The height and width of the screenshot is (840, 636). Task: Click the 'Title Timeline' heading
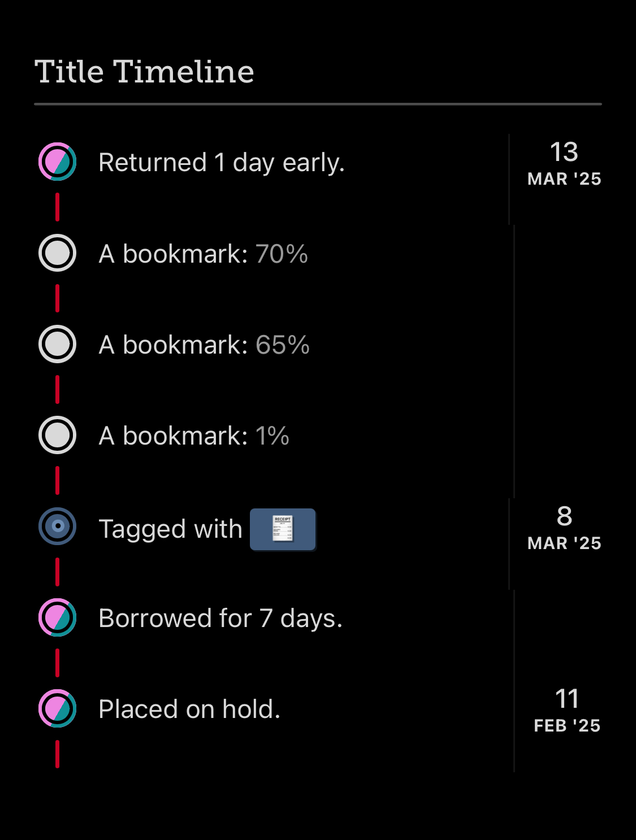click(x=144, y=72)
